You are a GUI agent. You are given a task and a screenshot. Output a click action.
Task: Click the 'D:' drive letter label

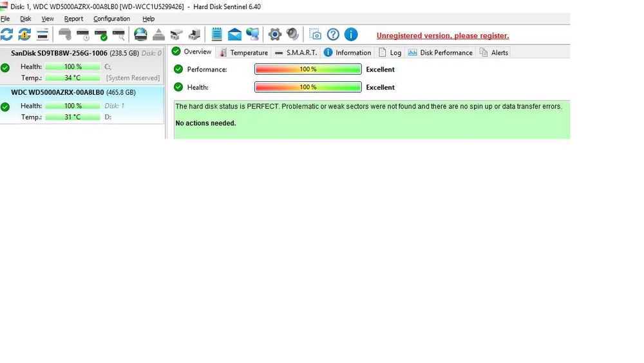pos(108,117)
